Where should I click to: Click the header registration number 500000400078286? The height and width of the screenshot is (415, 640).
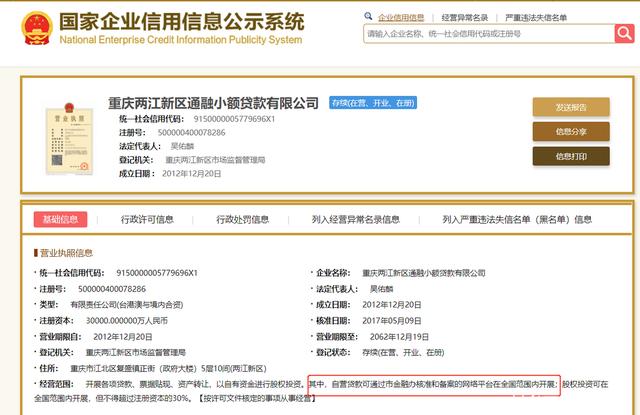[x=191, y=133]
